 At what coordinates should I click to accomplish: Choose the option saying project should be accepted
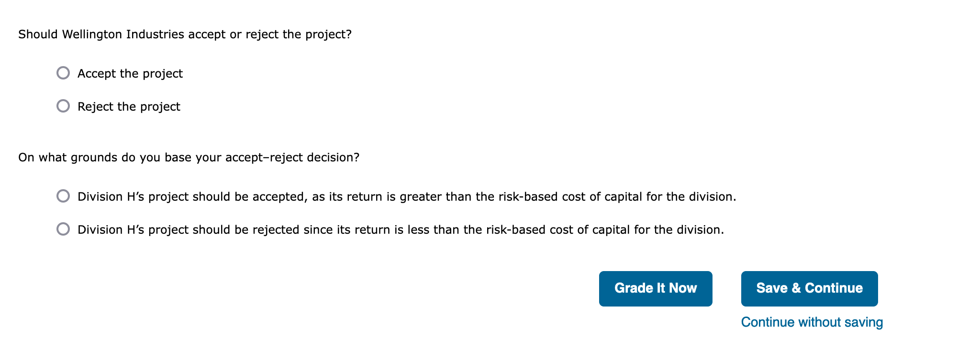[63, 196]
